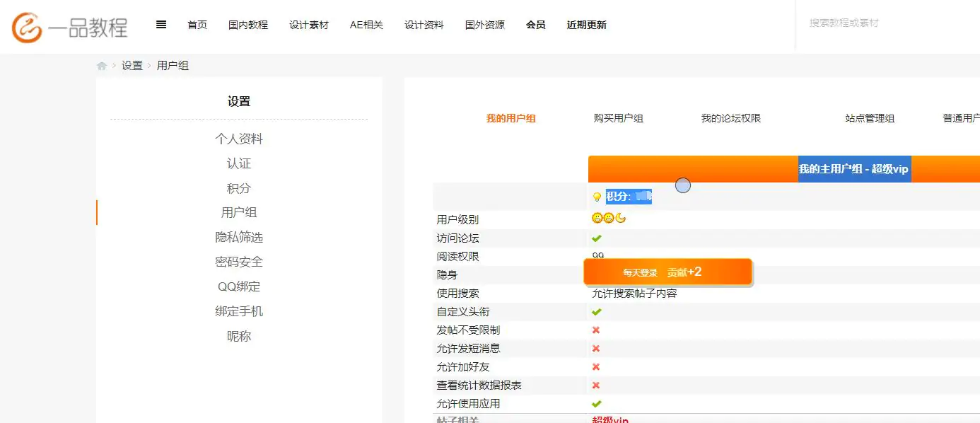Open the 近期更新 nav item

[587, 25]
